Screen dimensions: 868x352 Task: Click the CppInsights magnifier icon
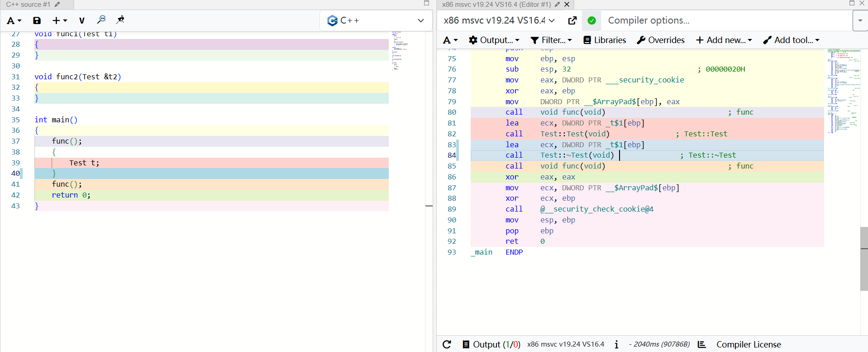(101, 20)
